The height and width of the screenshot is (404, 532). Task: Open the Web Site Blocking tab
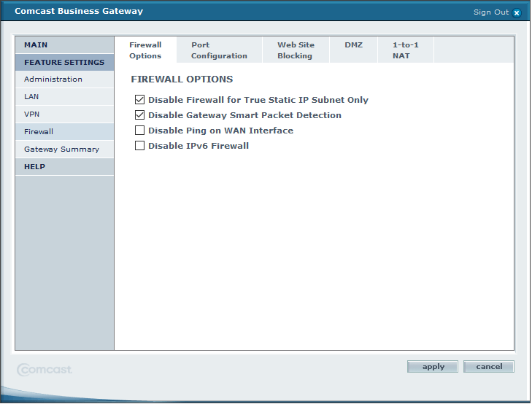click(296, 50)
